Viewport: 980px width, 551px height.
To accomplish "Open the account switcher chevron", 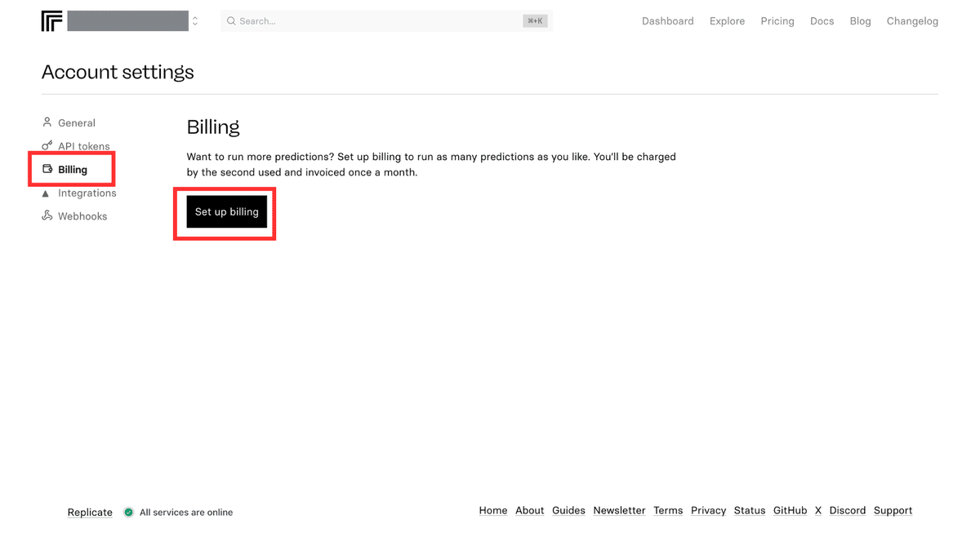I will click(195, 21).
